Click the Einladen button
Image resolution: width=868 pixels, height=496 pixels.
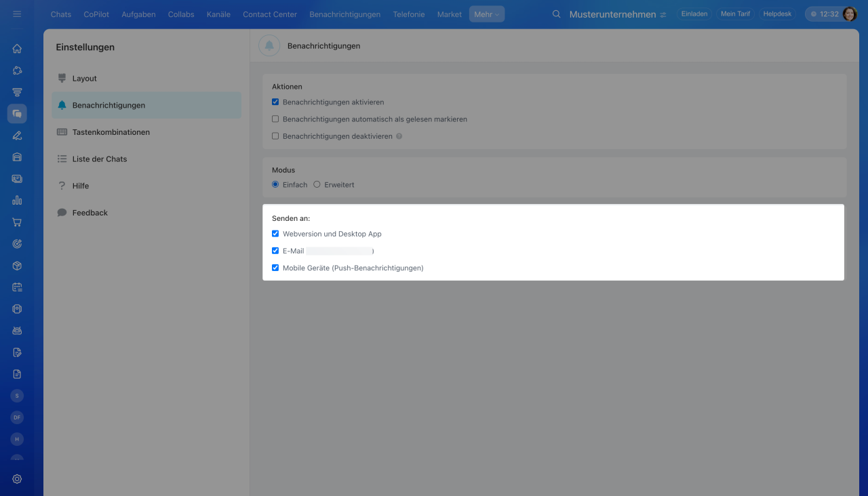tap(694, 14)
